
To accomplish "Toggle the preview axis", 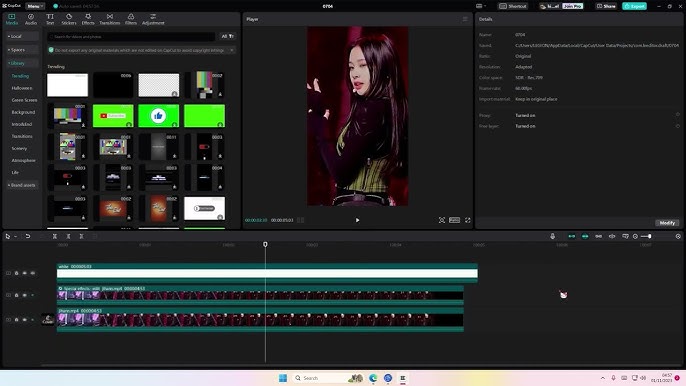I will tap(612, 236).
